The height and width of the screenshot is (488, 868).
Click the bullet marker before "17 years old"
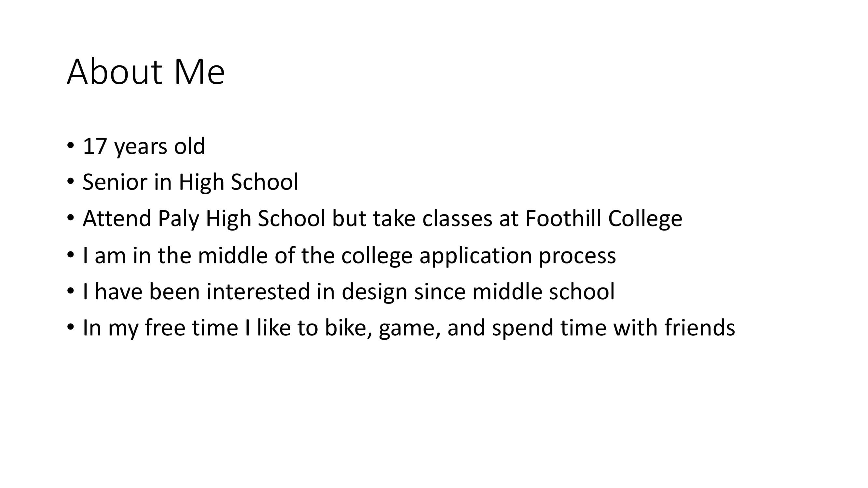(x=70, y=145)
